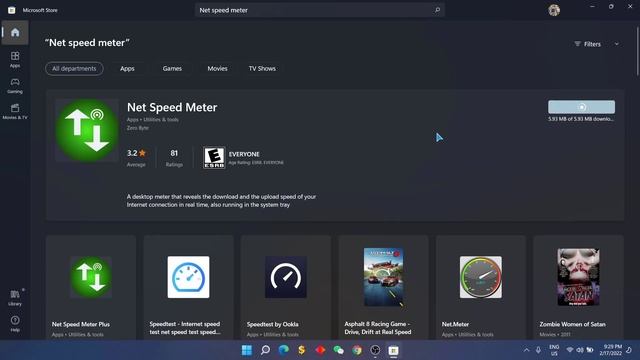640x360 pixels.
Task: Open the Asphalt 8 Racing Game card
Action: [383, 287]
